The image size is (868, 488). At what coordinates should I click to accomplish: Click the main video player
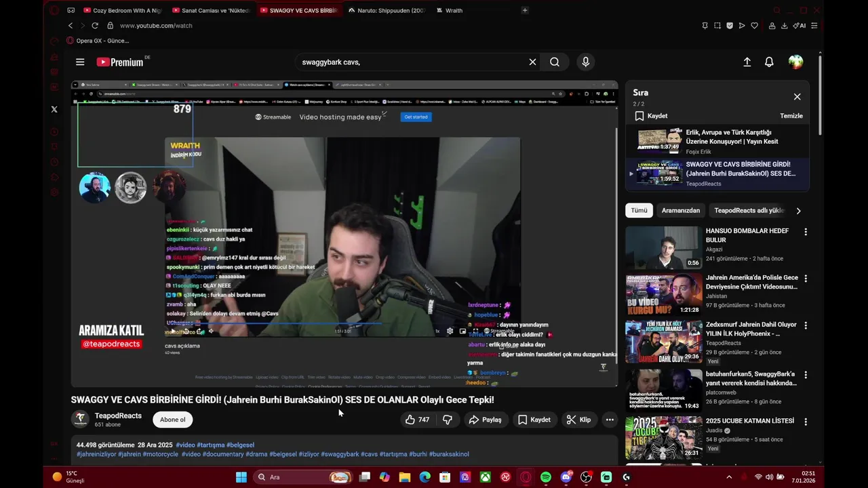344,234
